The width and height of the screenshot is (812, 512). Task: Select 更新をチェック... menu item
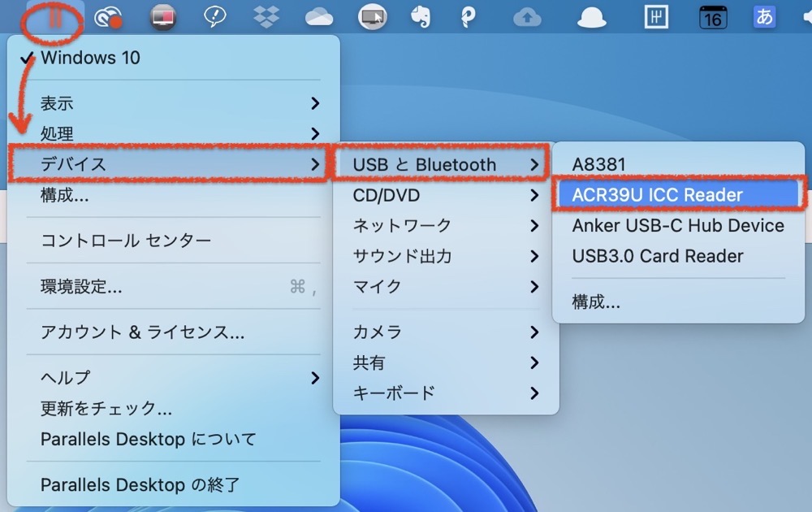(x=174, y=408)
